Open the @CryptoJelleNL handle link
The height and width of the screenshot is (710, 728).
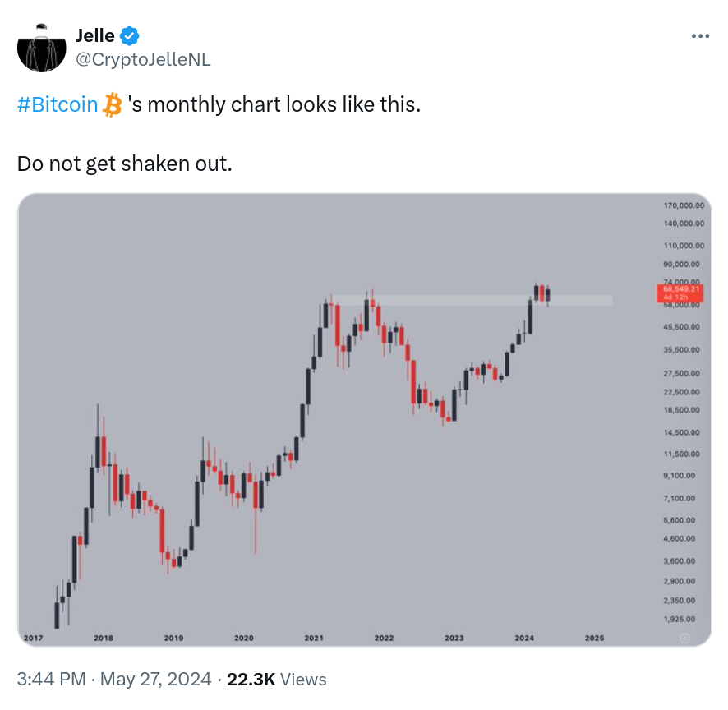point(143,59)
